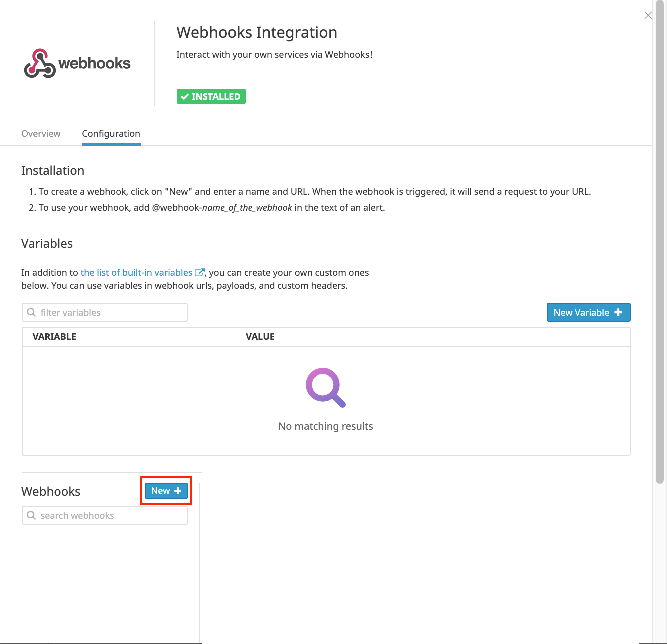This screenshot has height=644, width=667.
Task: Click the magnifier icon in filter variables field
Action: 31,312
